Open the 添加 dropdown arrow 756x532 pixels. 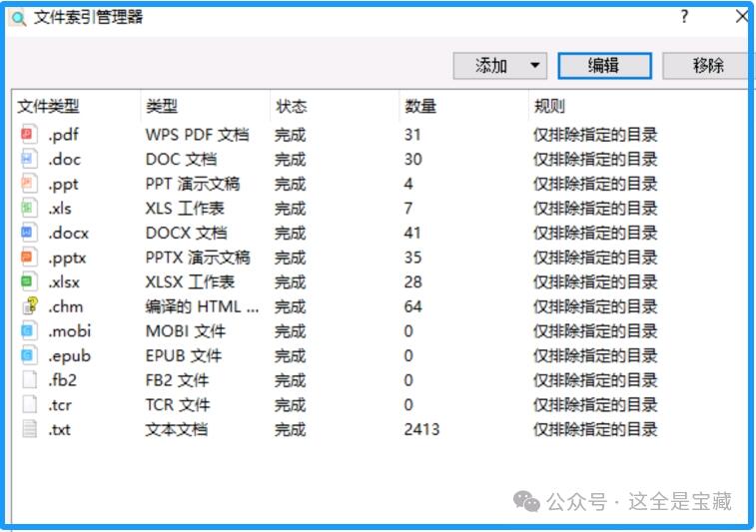534,65
